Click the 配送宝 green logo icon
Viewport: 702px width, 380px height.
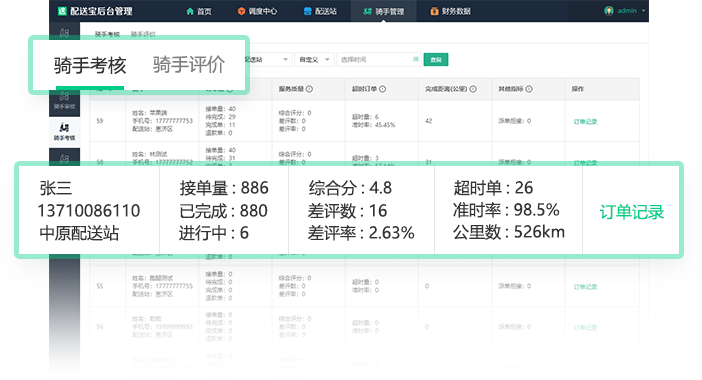[62, 11]
